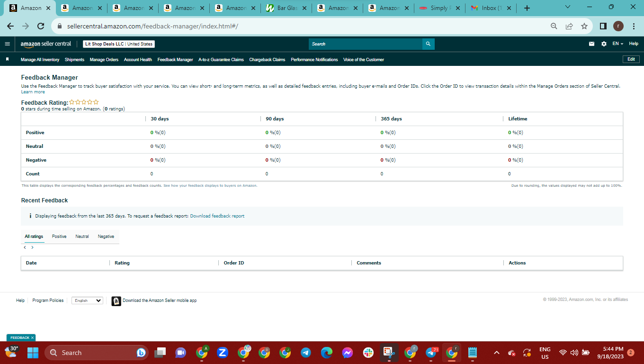Click the next page arrow under rating tabs
Screen dimensions: 644x364
(x=32, y=247)
